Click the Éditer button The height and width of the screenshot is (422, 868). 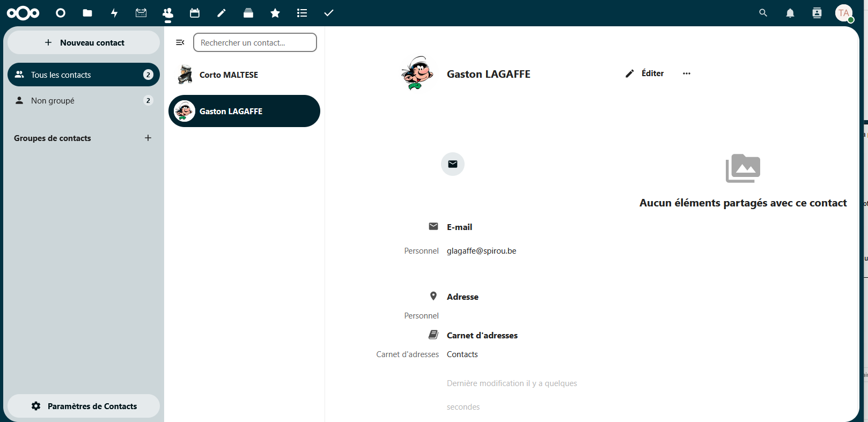[645, 73]
